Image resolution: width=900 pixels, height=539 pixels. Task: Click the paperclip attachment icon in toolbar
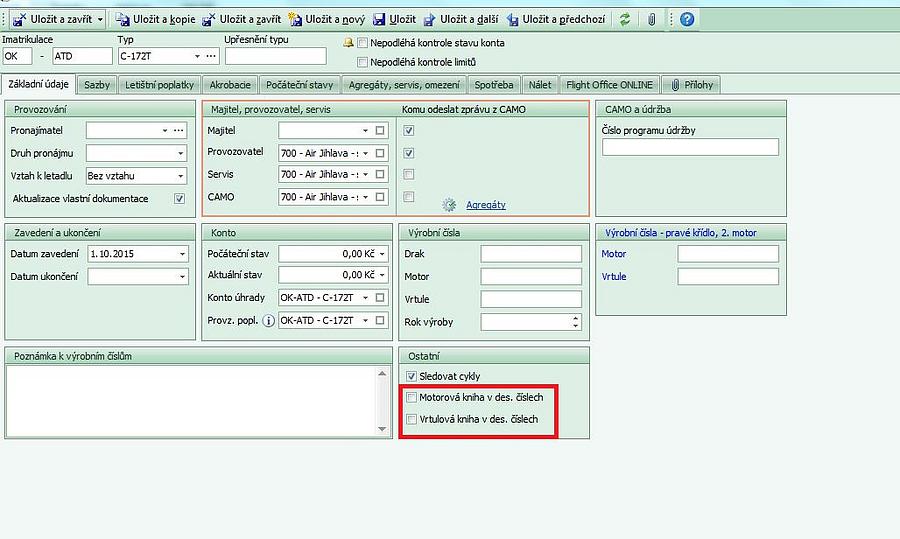[651, 19]
